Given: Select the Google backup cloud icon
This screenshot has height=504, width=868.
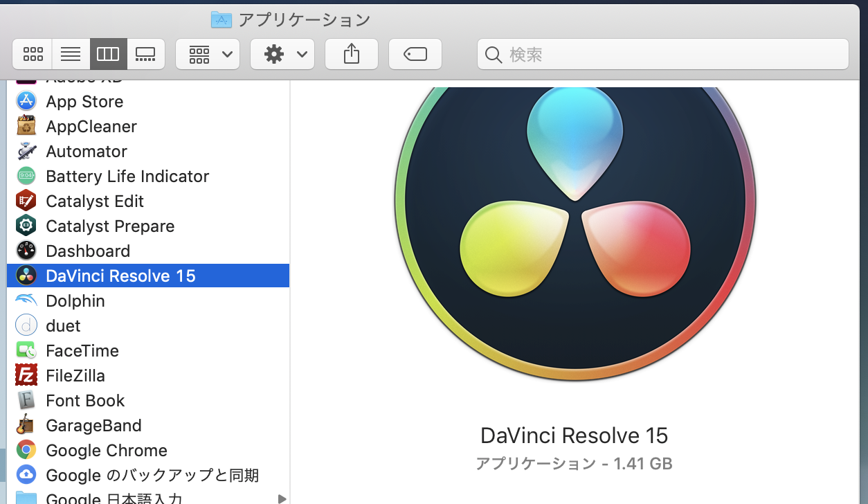Looking at the screenshot, I should pos(26,475).
